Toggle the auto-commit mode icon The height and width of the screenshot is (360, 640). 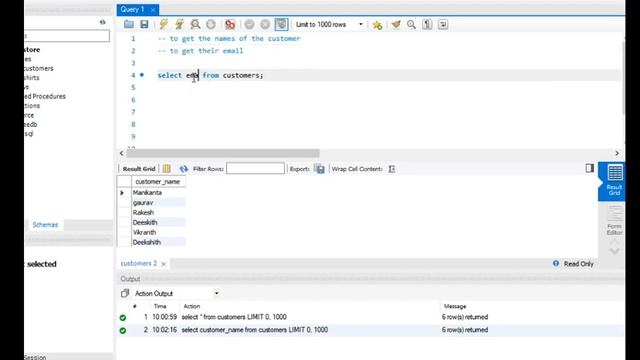(x=281, y=24)
